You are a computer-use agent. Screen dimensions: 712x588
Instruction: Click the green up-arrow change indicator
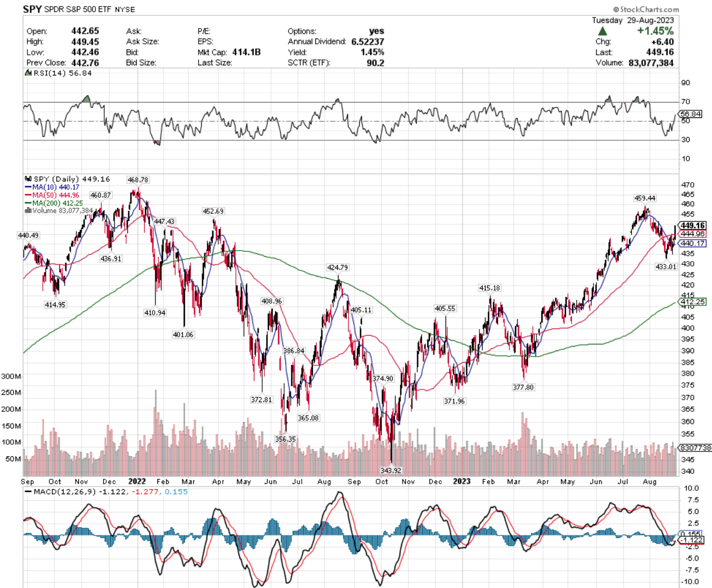click(x=602, y=31)
